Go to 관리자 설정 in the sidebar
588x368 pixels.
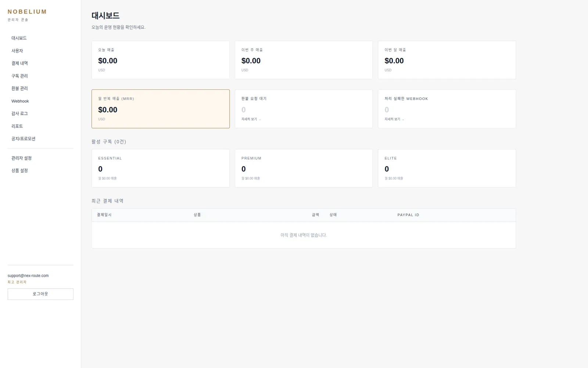40,158
